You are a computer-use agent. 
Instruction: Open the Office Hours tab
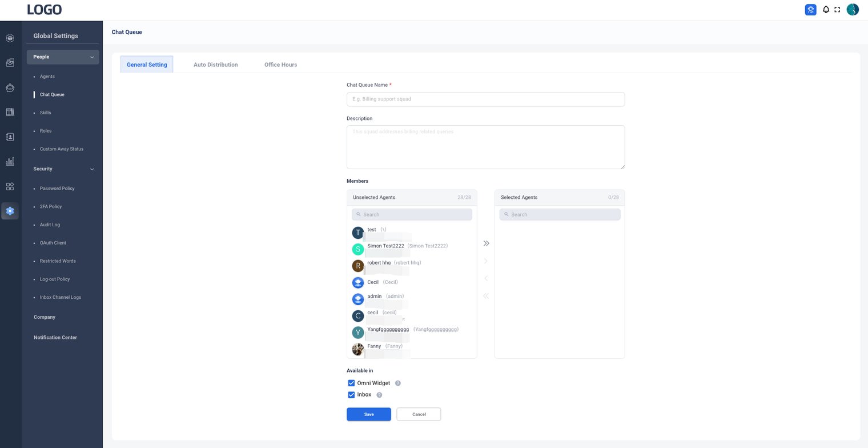[280, 65]
